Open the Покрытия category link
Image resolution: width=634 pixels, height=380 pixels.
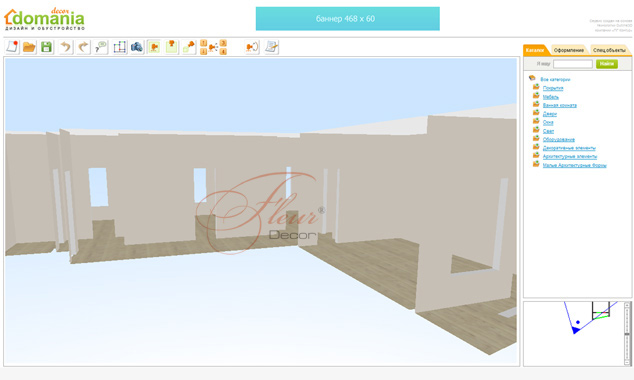(553, 88)
